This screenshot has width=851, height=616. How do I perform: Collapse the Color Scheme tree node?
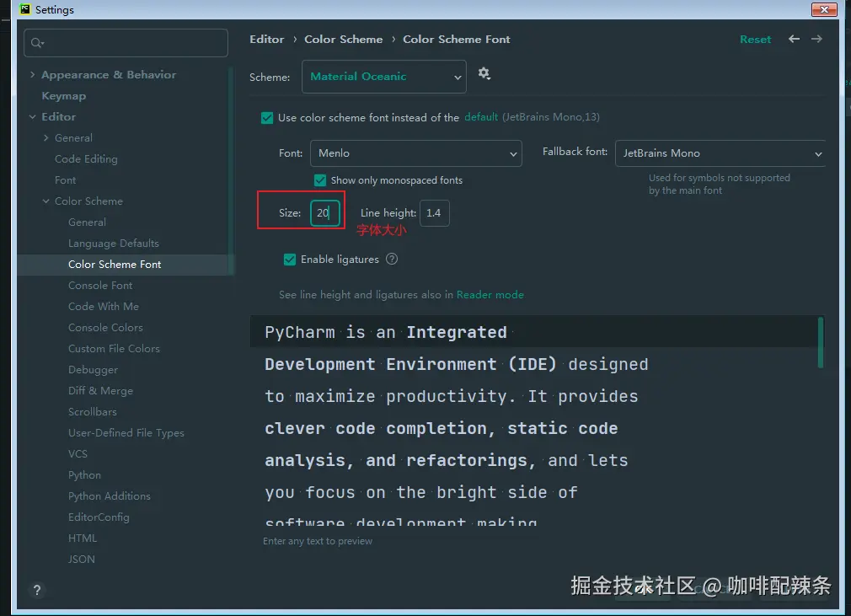(x=46, y=201)
